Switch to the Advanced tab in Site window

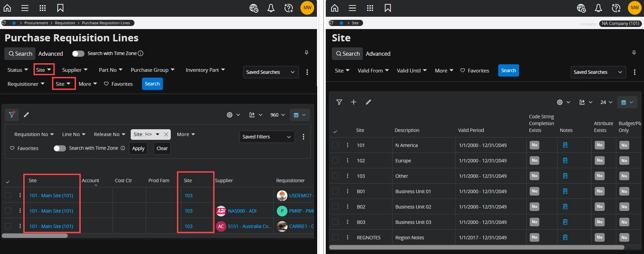(378, 54)
